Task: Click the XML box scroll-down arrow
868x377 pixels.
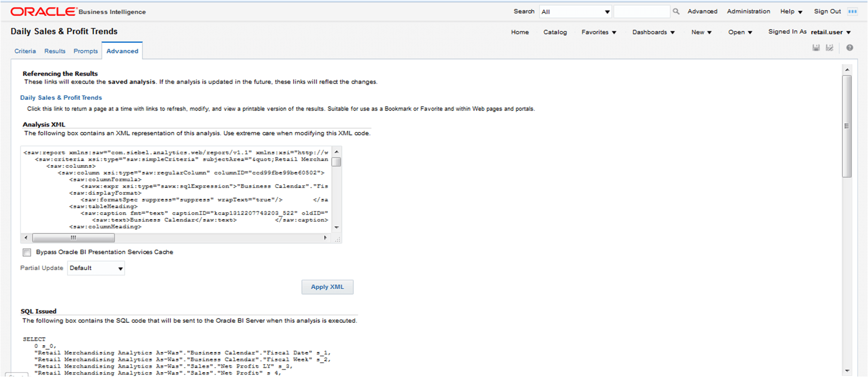Action: 337,227
